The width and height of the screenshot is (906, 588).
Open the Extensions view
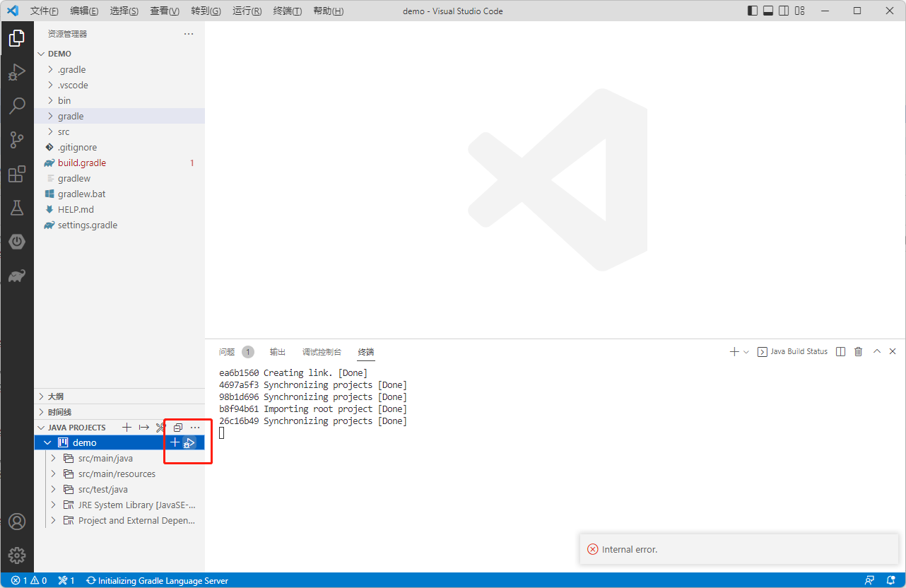(x=17, y=174)
